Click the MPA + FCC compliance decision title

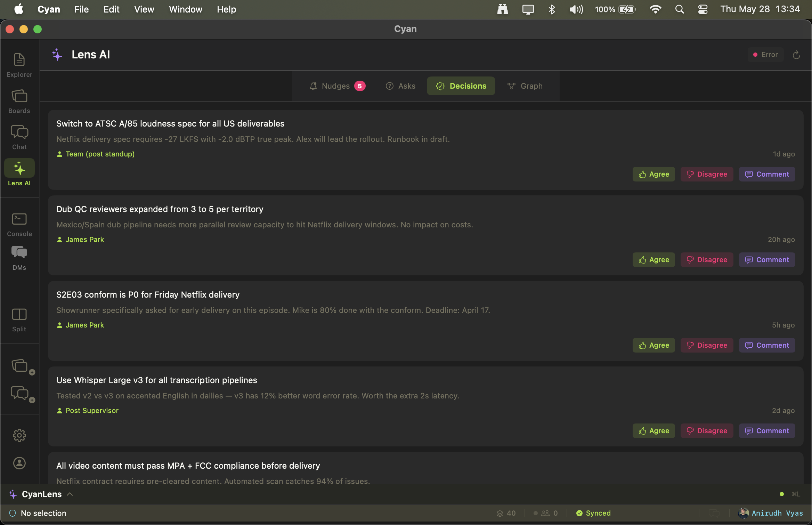[188, 466]
